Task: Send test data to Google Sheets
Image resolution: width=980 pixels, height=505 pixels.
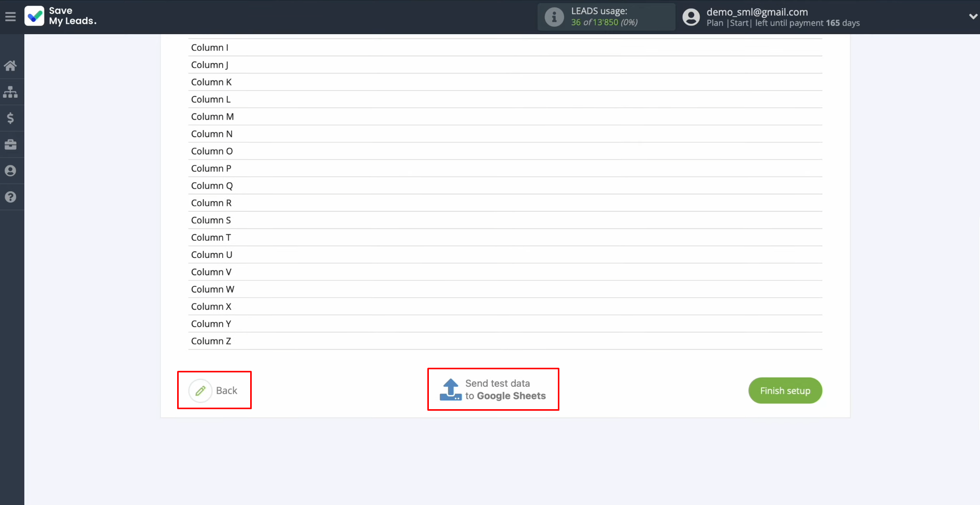Action: click(x=493, y=389)
